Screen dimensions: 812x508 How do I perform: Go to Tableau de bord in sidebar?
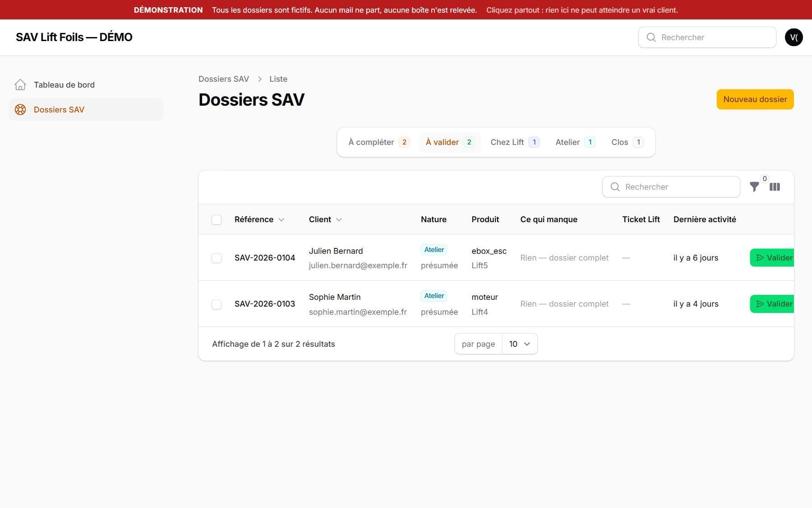(x=86, y=85)
